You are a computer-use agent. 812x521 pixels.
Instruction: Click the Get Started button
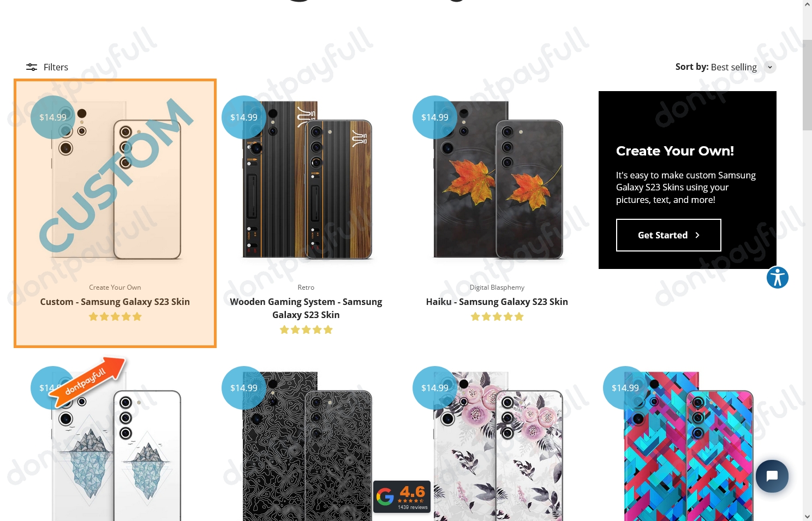click(x=668, y=235)
